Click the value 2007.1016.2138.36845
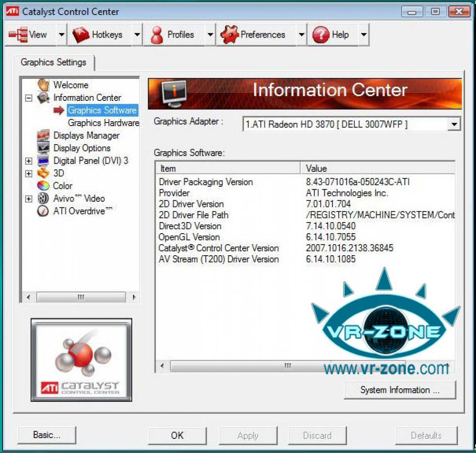The image size is (476, 453). pyautogui.click(x=350, y=248)
